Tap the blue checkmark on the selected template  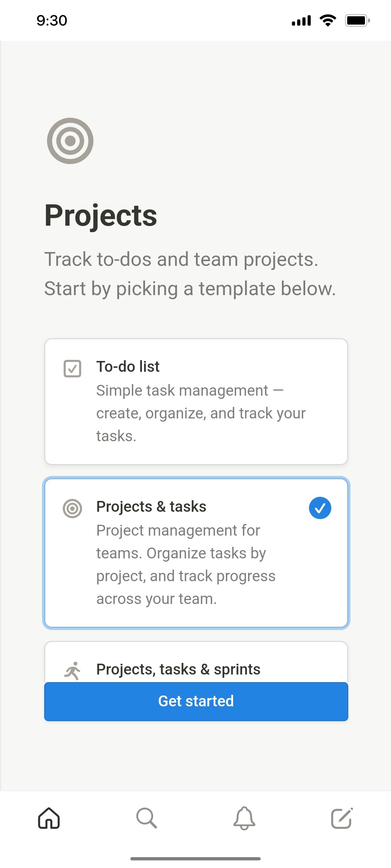(320, 508)
